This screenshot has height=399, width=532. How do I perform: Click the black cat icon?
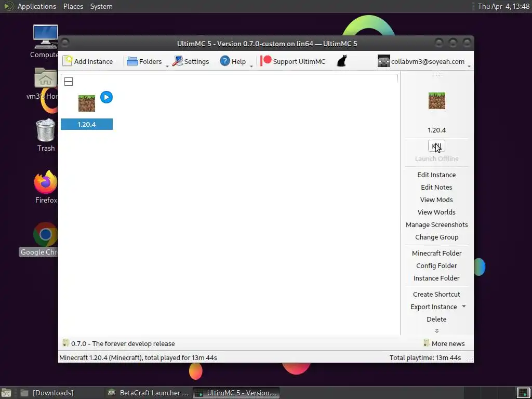coord(342,61)
